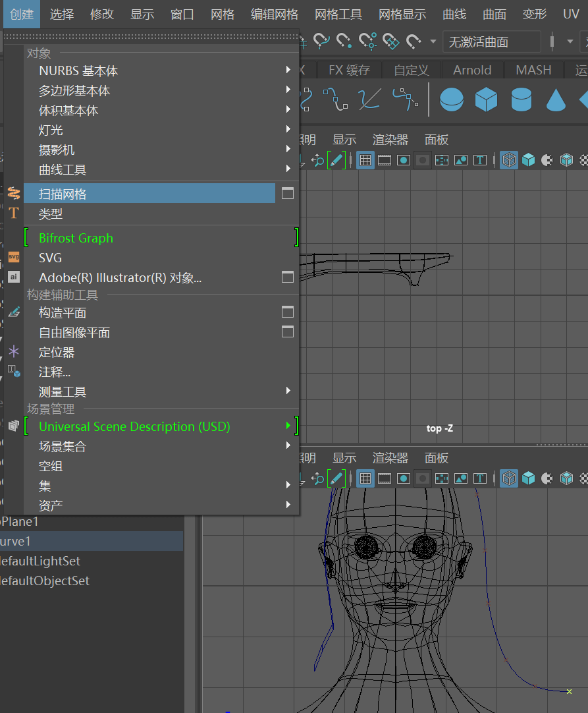Click grease pencil icon in top -Z panel
588x713 pixels.
click(x=336, y=160)
